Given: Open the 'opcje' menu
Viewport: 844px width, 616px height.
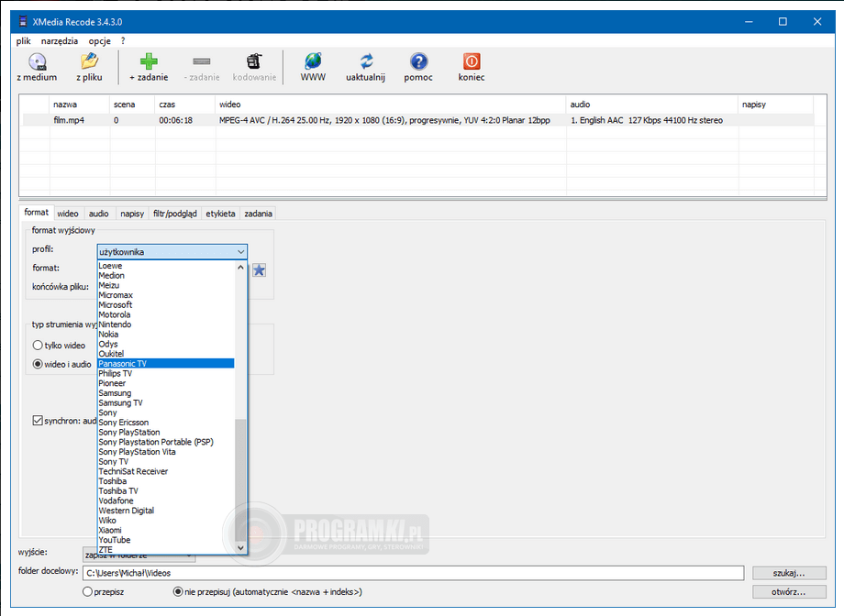Looking at the screenshot, I should coord(100,41).
